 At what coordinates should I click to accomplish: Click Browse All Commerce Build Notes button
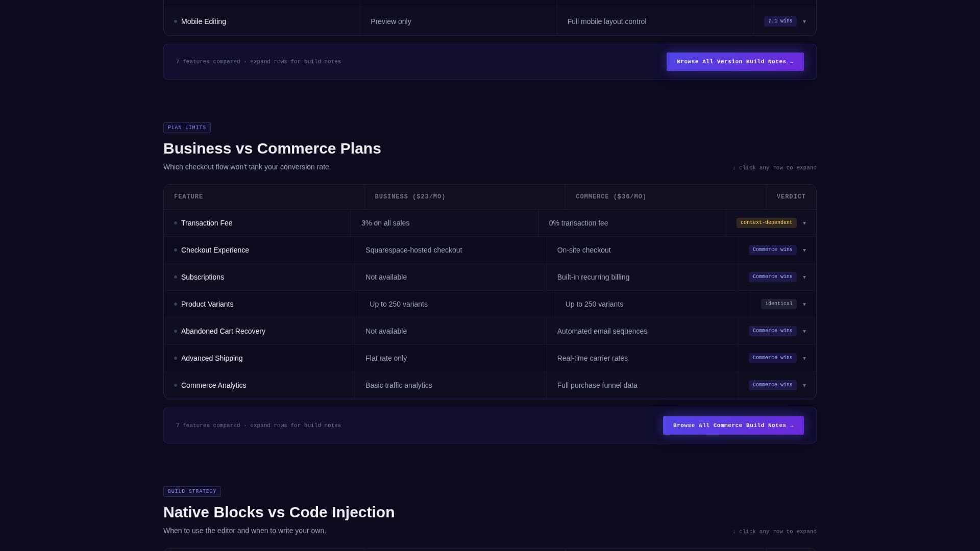pyautogui.click(x=733, y=425)
